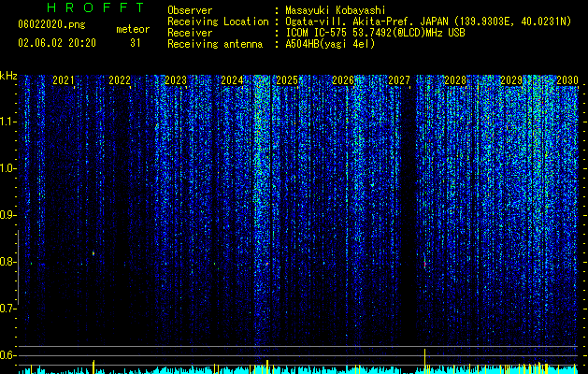Click the 2029 time marker
The width and height of the screenshot is (588, 374).
coord(511,80)
